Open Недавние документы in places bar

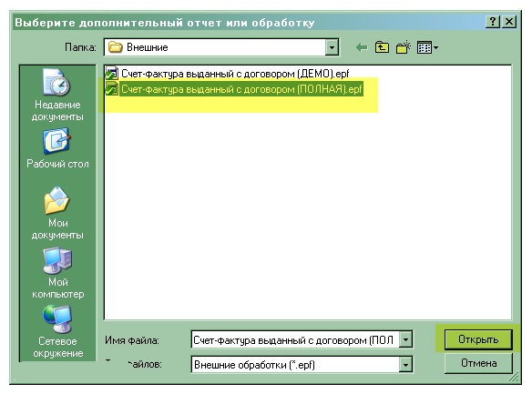click(x=57, y=95)
